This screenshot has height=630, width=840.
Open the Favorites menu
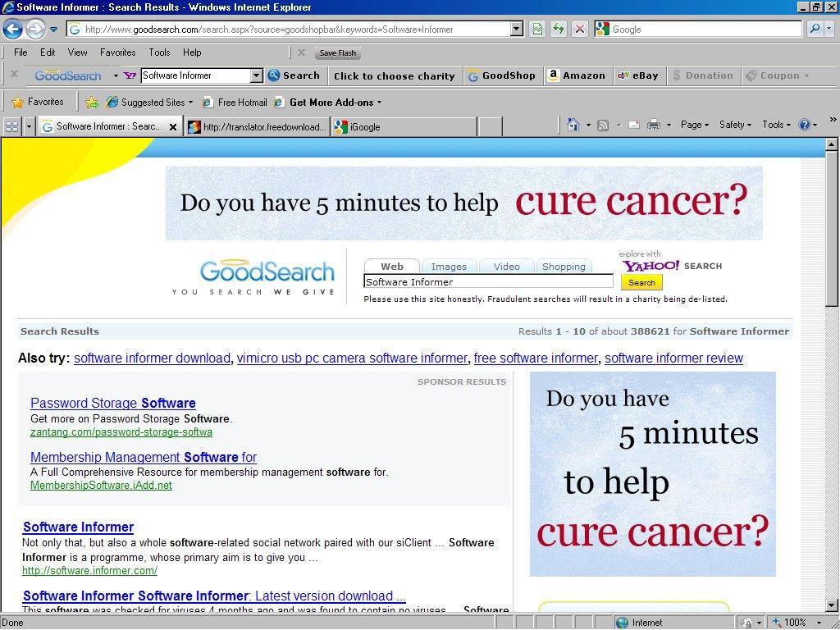click(x=118, y=52)
